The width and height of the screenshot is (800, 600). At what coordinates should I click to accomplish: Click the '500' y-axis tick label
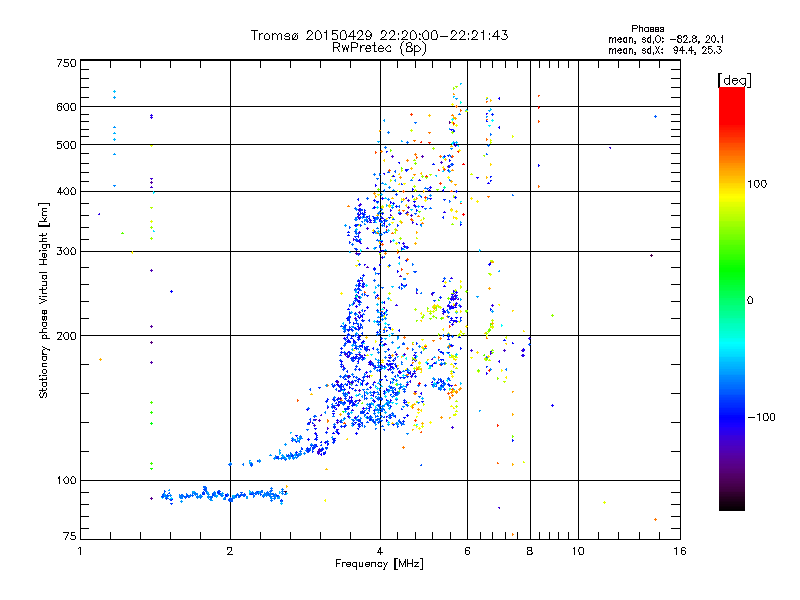pyautogui.click(x=66, y=145)
